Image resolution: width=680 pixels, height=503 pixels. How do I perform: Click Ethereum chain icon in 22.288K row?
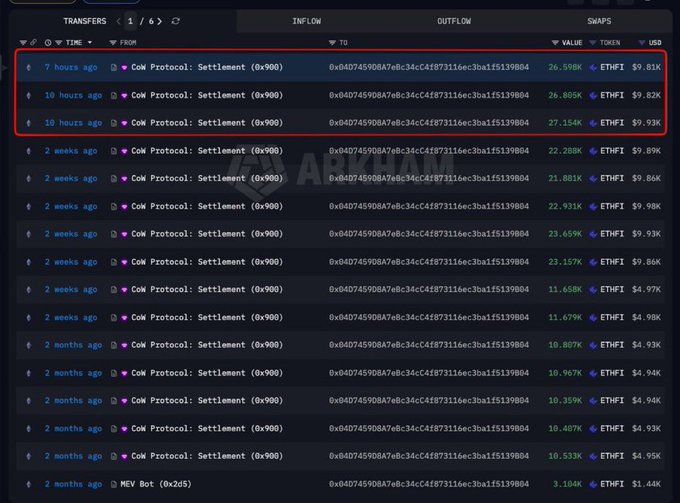29,151
